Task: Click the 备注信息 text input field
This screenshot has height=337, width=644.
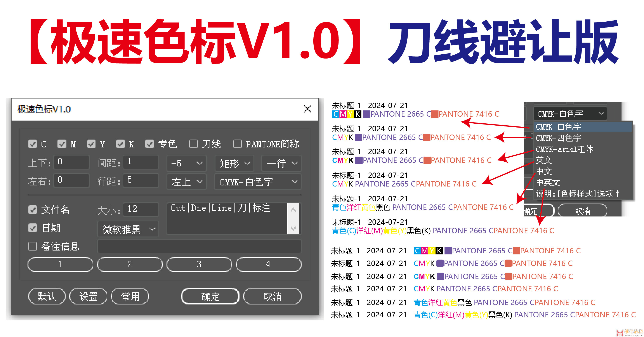Action: click(199, 246)
